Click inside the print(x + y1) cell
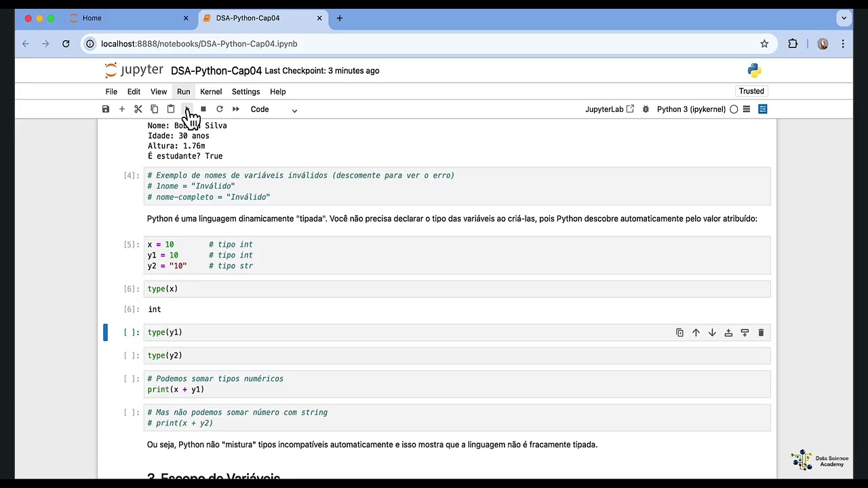868x488 pixels. tap(458, 384)
